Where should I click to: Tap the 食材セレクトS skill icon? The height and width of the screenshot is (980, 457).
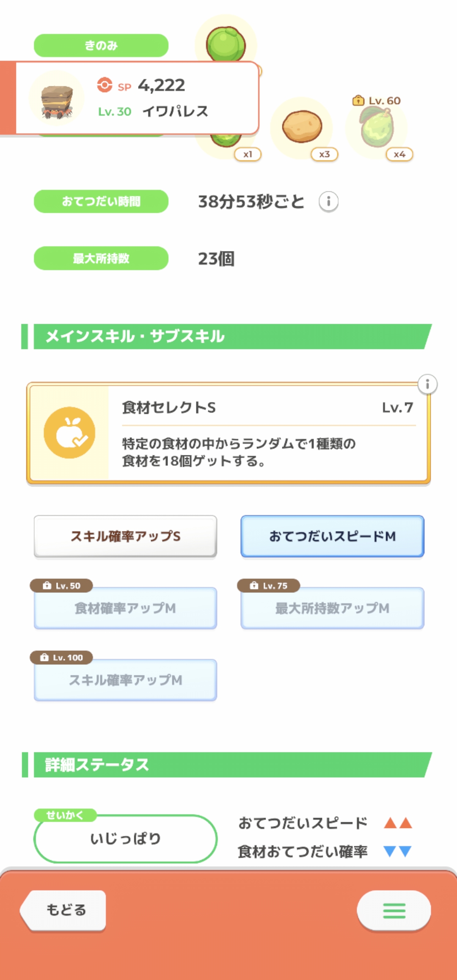[69, 432]
